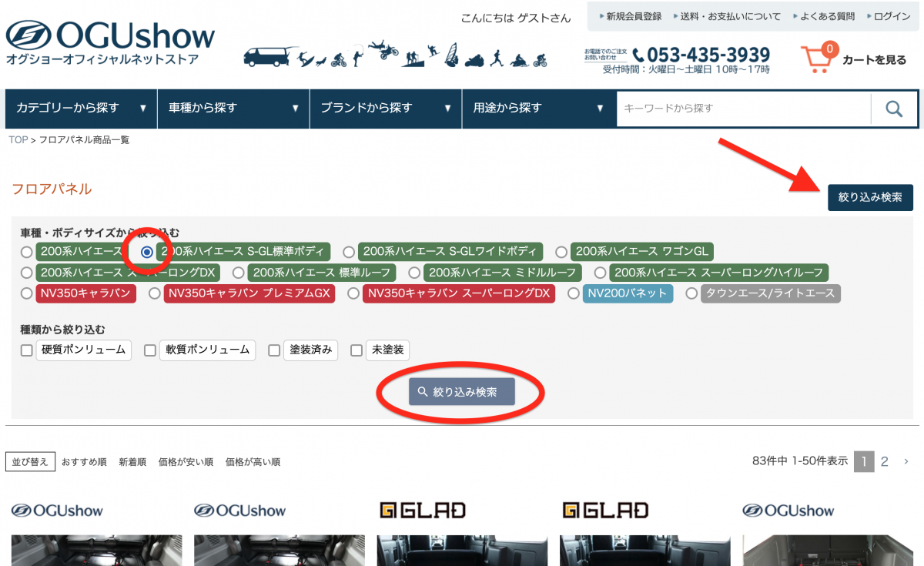Go to results page 2
Image resolution: width=924 pixels, height=566 pixels.
tap(885, 461)
